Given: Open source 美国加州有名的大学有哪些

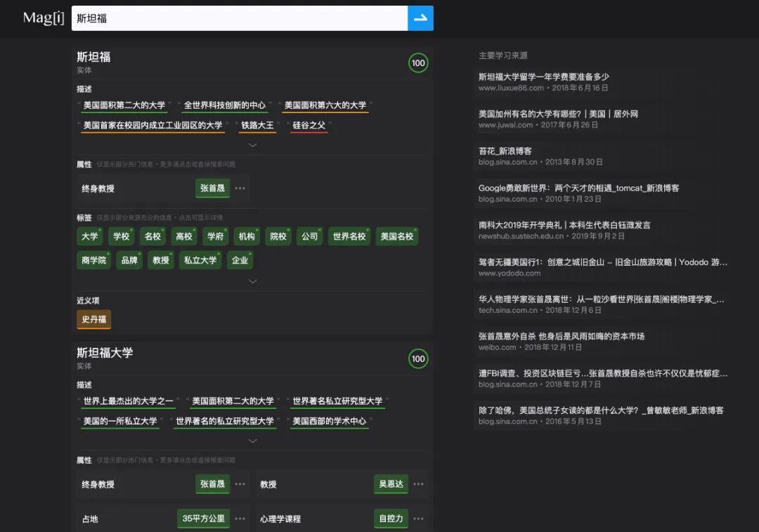Looking at the screenshot, I should click(558, 115).
